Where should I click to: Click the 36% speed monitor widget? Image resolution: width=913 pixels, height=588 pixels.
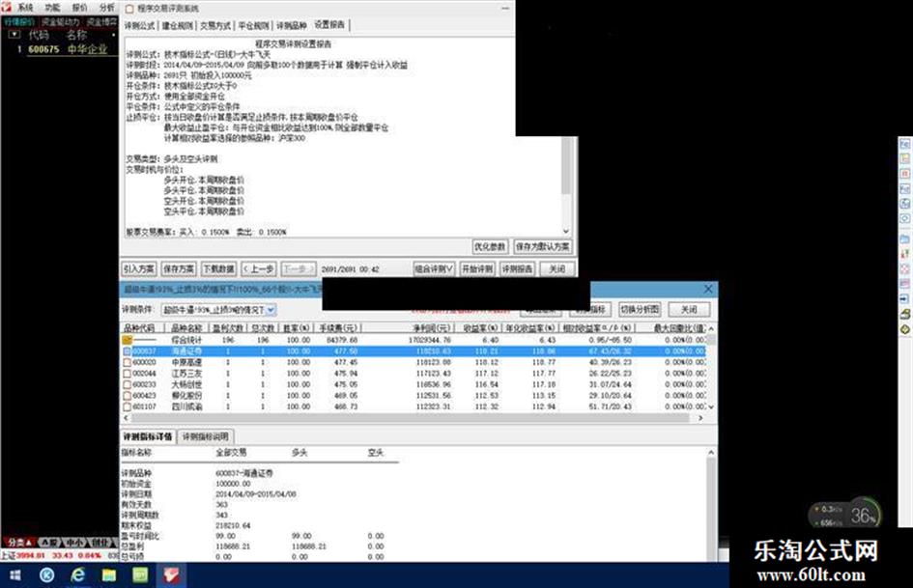pyautogui.click(x=844, y=515)
